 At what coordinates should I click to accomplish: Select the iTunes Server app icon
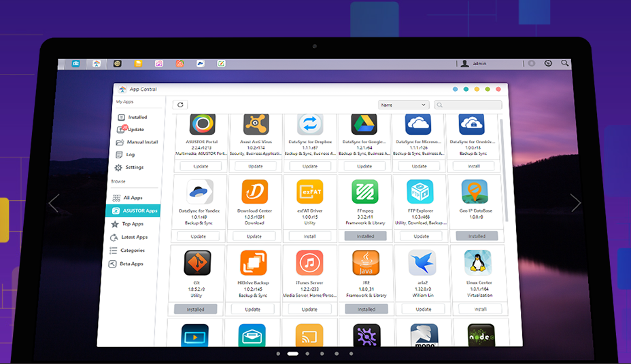[309, 263]
